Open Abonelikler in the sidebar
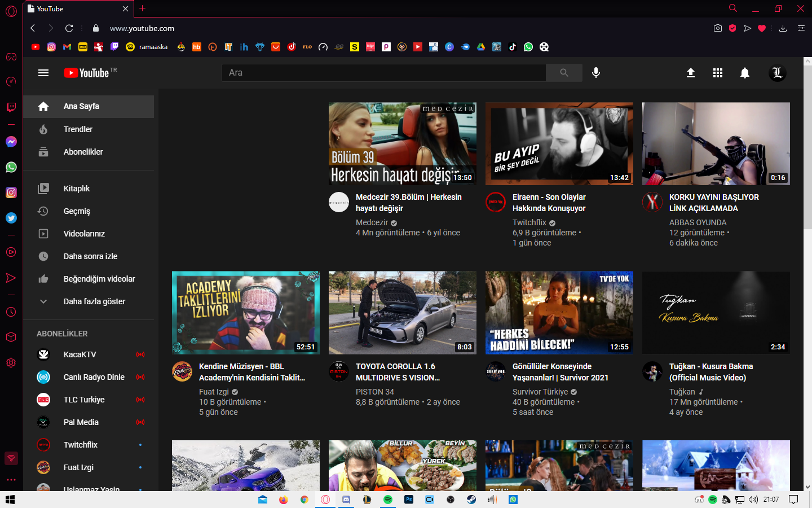This screenshot has height=508, width=812. click(x=89, y=152)
